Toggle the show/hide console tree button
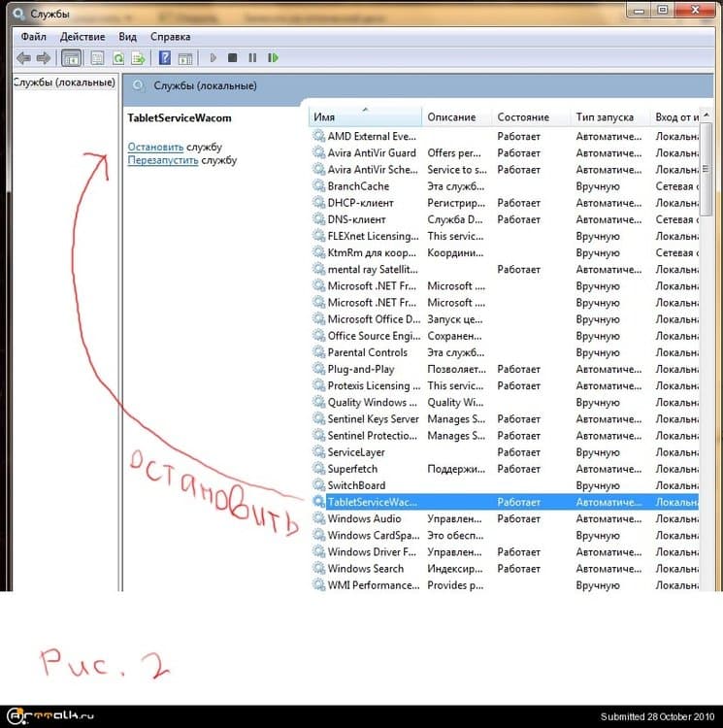 (72, 58)
